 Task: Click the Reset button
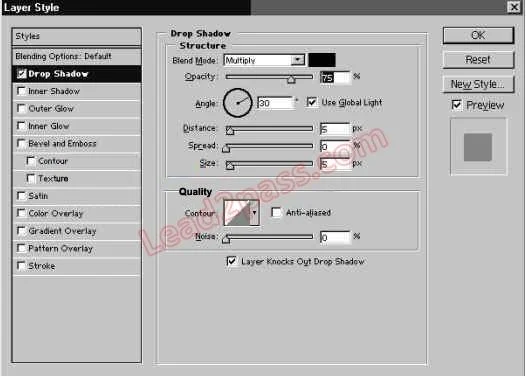tap(478, 60)
